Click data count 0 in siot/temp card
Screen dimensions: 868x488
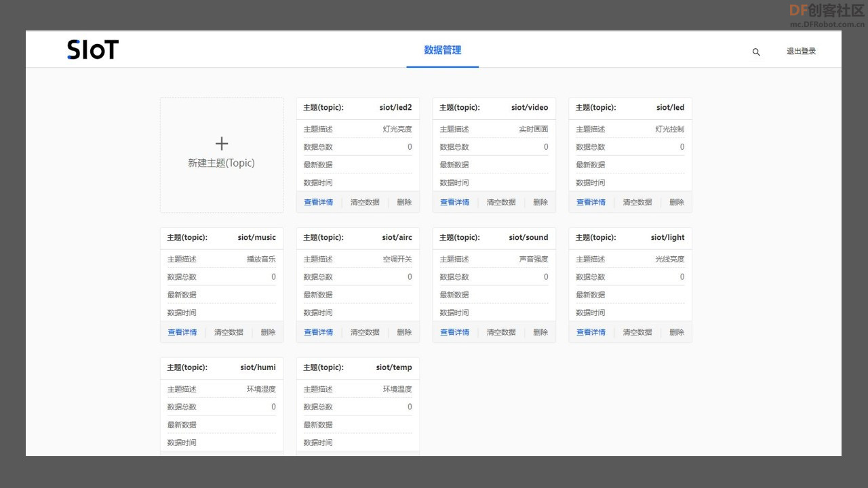tap(410, 407)
